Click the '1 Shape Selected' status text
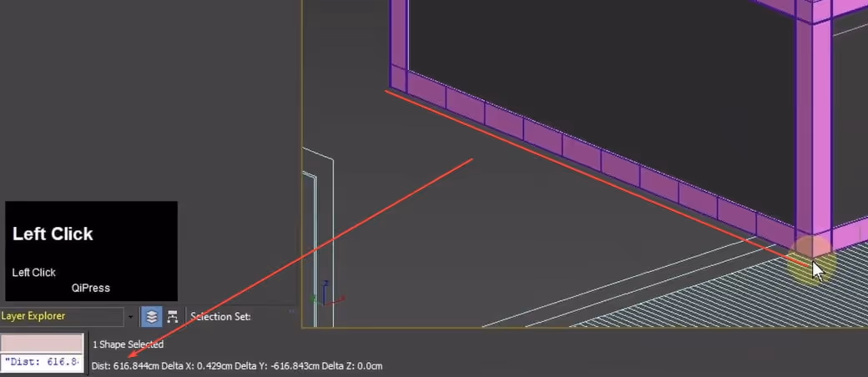This screenshot has height=377, width=868. [128, 344]
